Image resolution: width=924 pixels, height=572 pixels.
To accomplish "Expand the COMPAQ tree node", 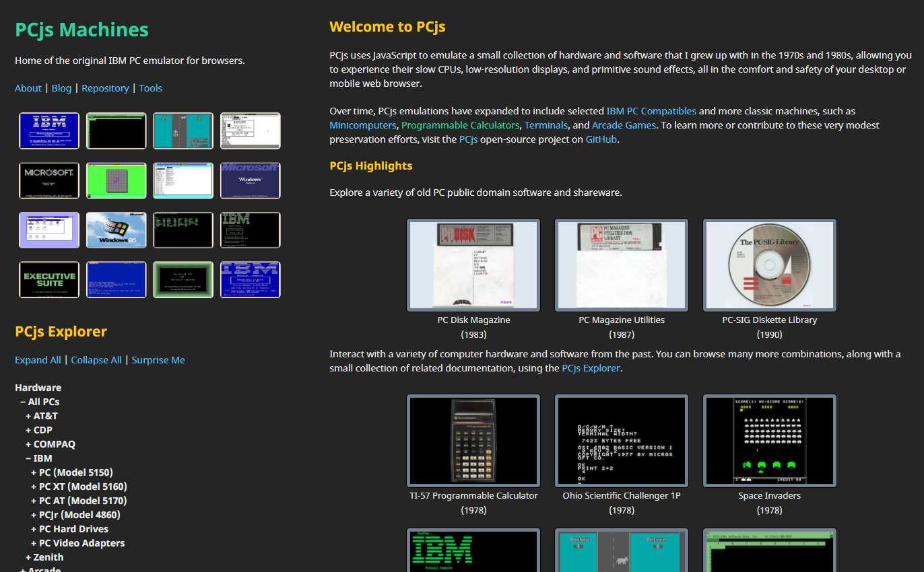I will 51,444.
